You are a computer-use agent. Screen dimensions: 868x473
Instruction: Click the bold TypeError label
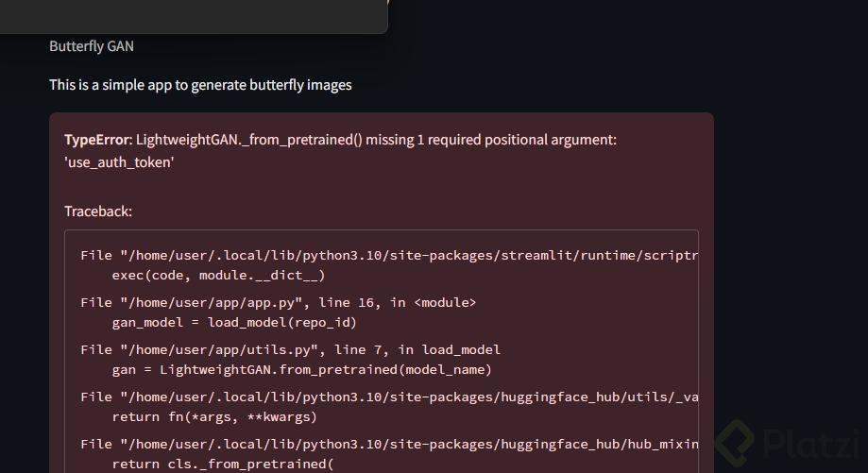coord(97,140)
